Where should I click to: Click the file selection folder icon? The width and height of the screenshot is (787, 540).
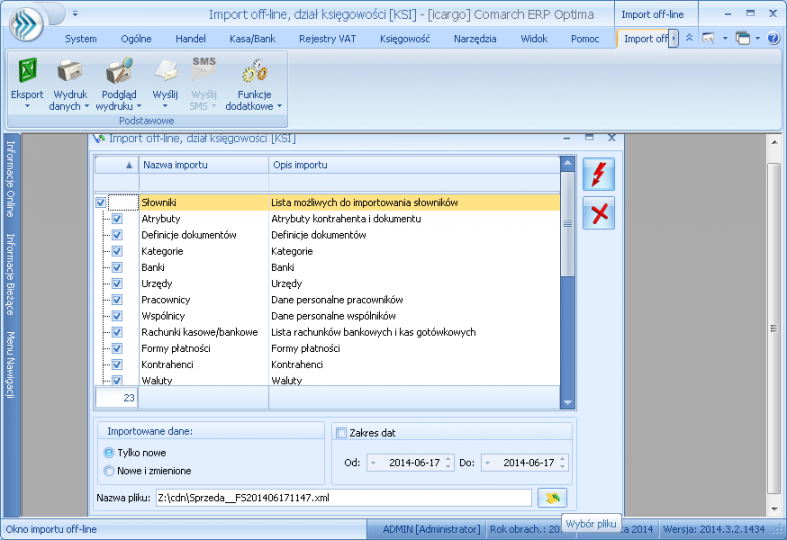point(551,497)
